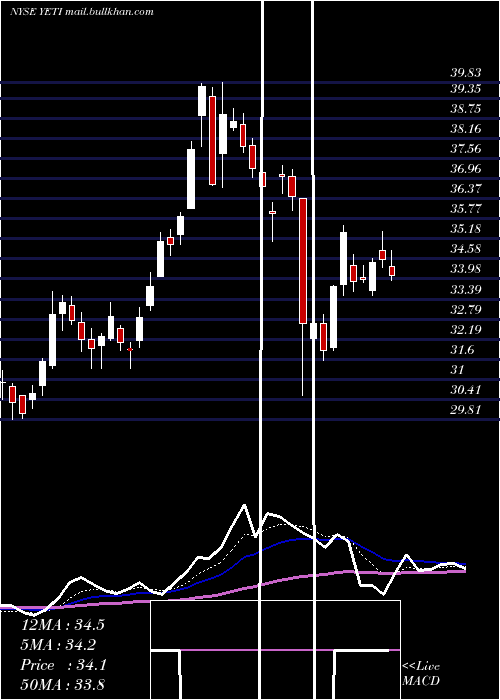Click the 36.96 price axis label
The height and width of the screenshot is (700, 500).
pyautogui.click(x=465, y=169)
